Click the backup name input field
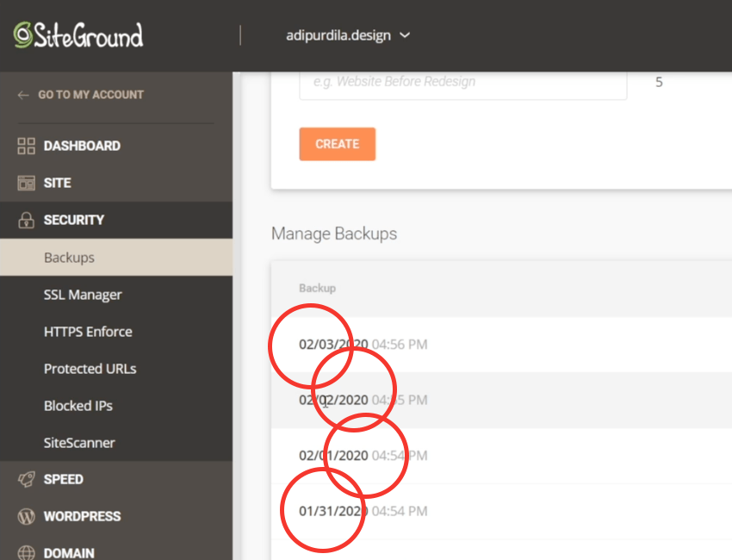732x560 pixels. pos(462,84)
